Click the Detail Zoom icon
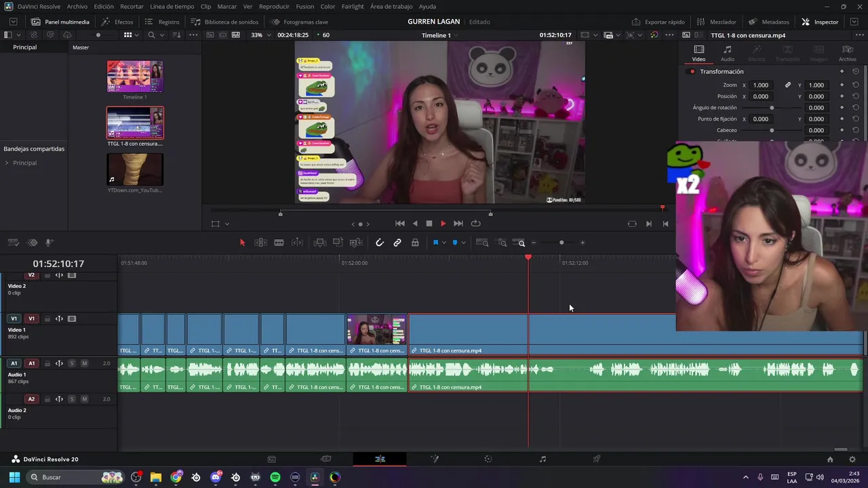Image resolution: width=868 pixels, height=488 pixels. [x=502, y=243]
